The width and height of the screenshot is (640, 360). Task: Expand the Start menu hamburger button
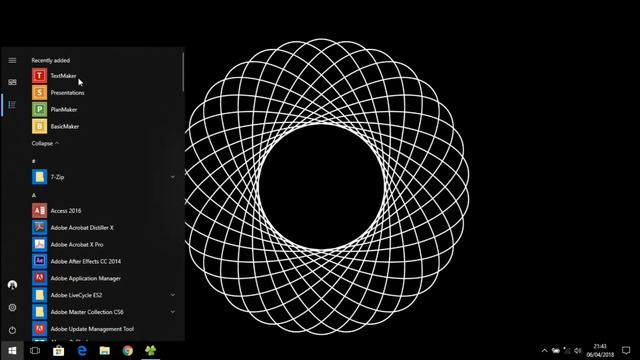point(12,60)
